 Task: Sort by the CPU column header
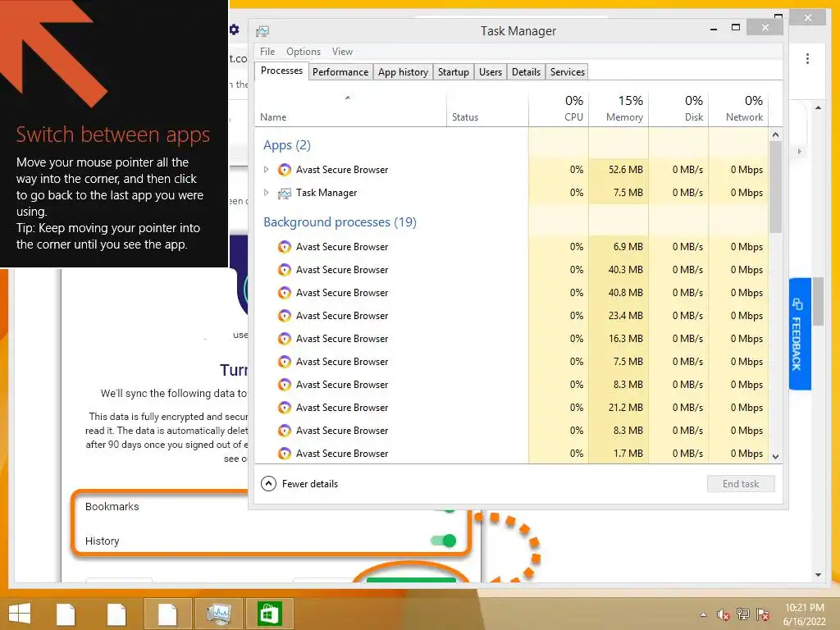coord(559,109)
